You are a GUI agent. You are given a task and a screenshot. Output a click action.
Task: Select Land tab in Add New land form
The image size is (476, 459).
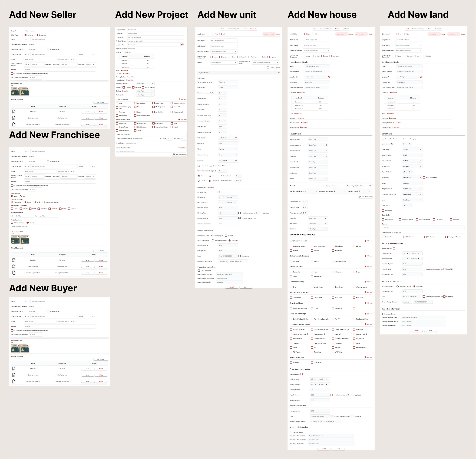coord(407,29)
